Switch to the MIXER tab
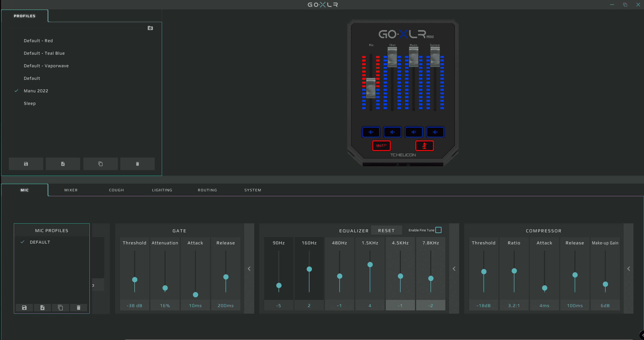Viewport: 644px width, 340px height. coord(71,190)
